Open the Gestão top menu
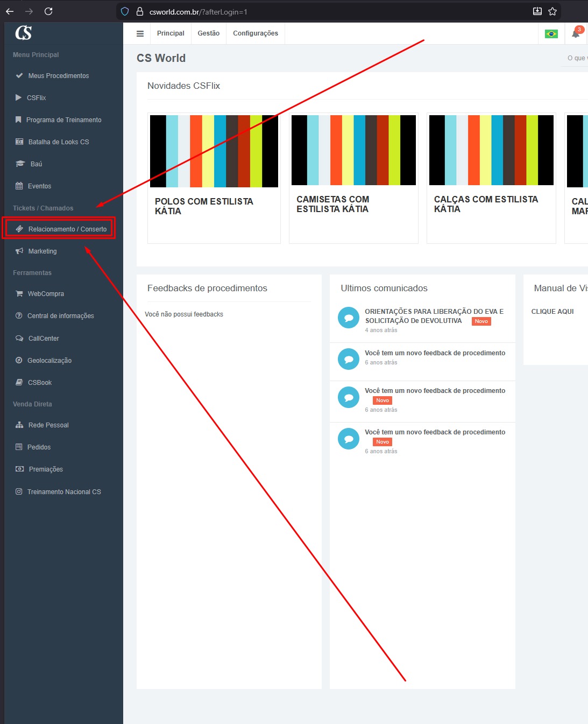Viewport: 588px width, 724px height. 209,33
